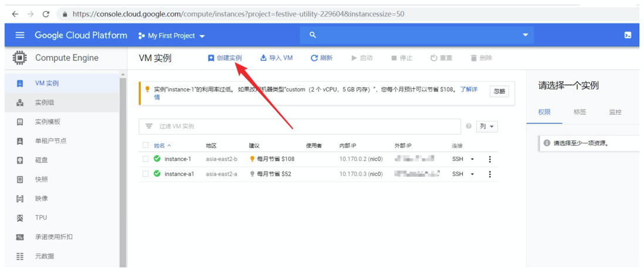Expand the search bar dropdown arrow
Screen dimensions: 644x272
point(526,35)
